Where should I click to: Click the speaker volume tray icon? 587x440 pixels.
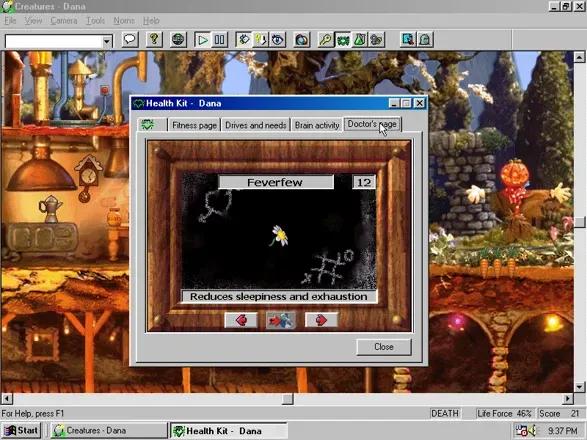tap(532, 431)
